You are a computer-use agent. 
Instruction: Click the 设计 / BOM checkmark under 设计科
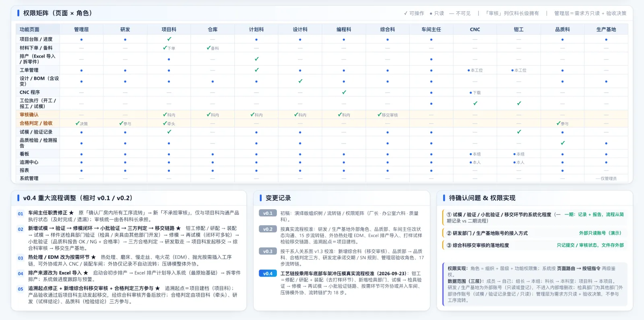(x=300, y=81)
